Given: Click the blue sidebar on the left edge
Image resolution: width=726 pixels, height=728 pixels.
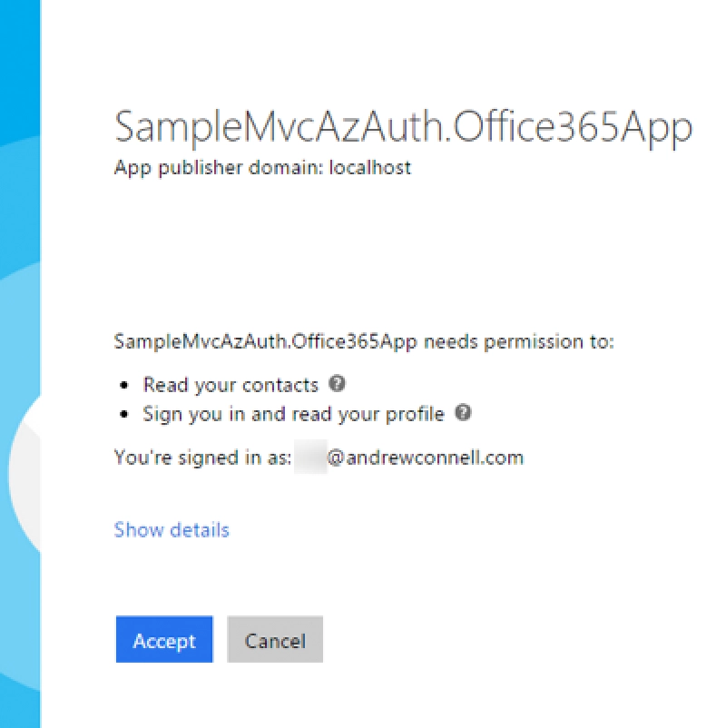Looking at the screenshot, I should click(18, 363).
